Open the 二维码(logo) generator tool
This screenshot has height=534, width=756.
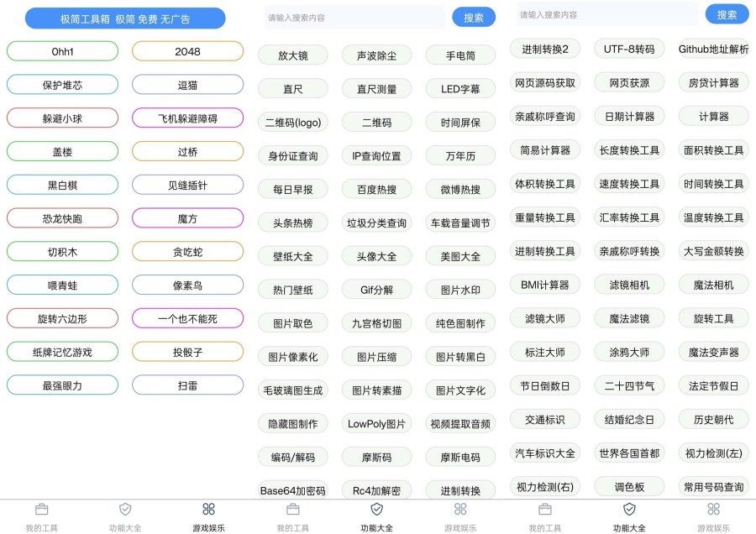[292, 123]
